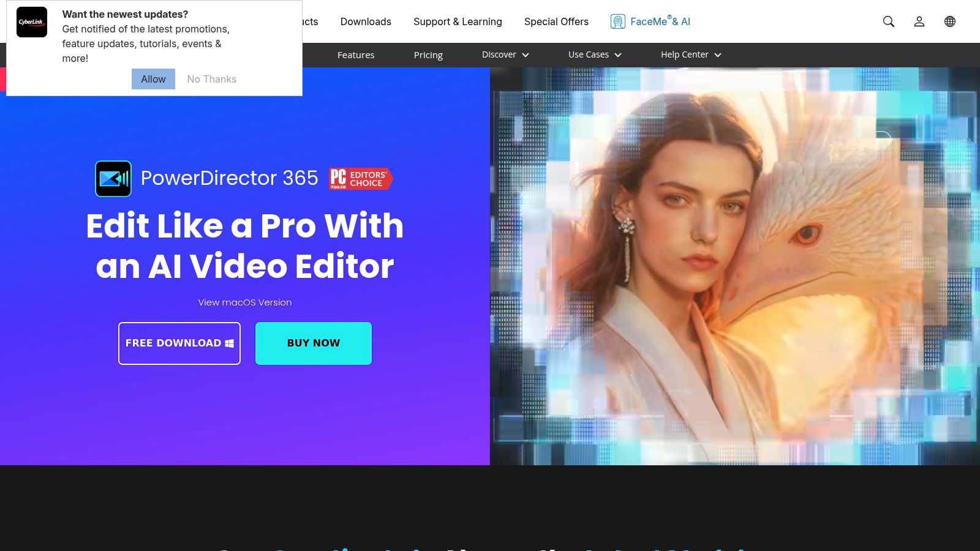Open the Features tab
The image size is (980, 551).
click(x=356, y=55)
